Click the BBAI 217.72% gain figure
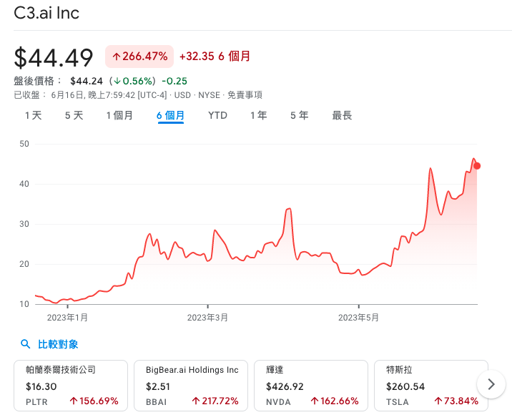 215,401
